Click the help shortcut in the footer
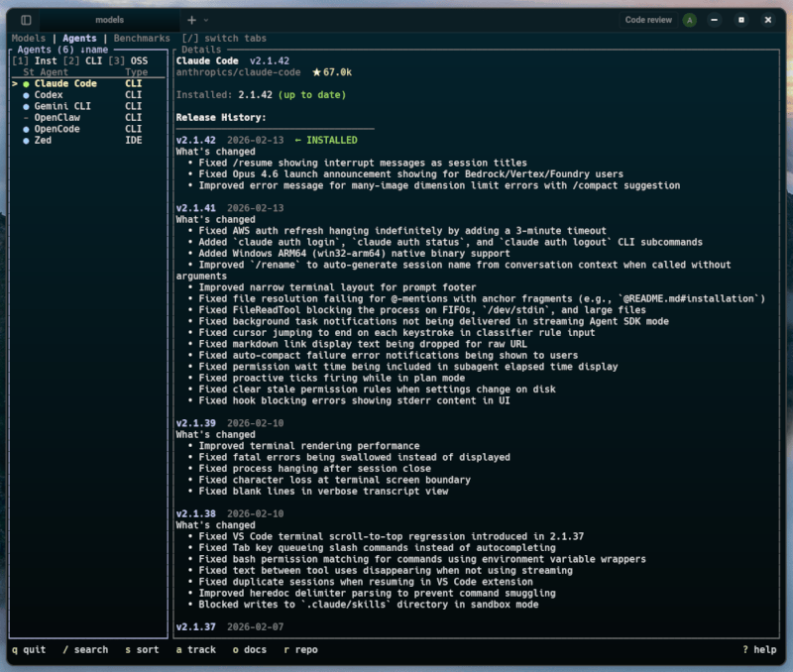 [x=758, y=649]
